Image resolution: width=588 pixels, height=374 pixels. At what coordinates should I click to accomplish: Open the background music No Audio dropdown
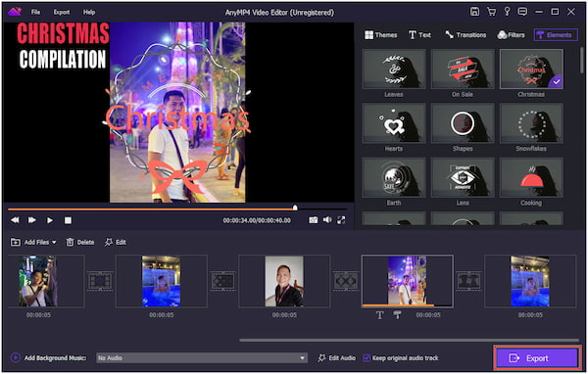(202, 358)
